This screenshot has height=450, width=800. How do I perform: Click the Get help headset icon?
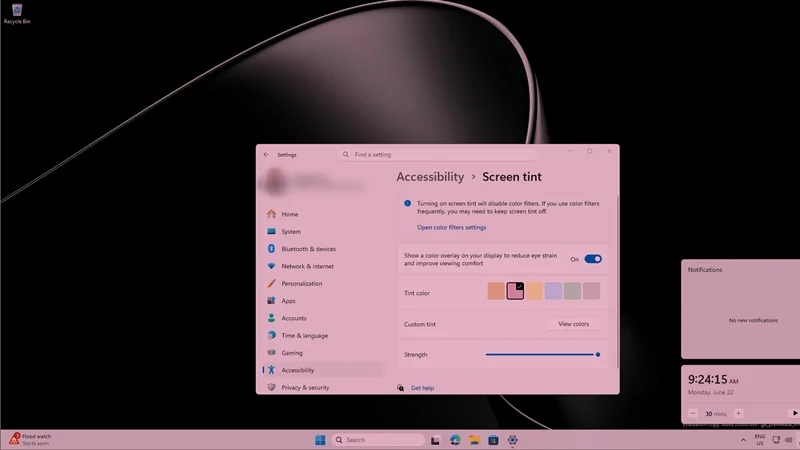[x=401, y=388]
